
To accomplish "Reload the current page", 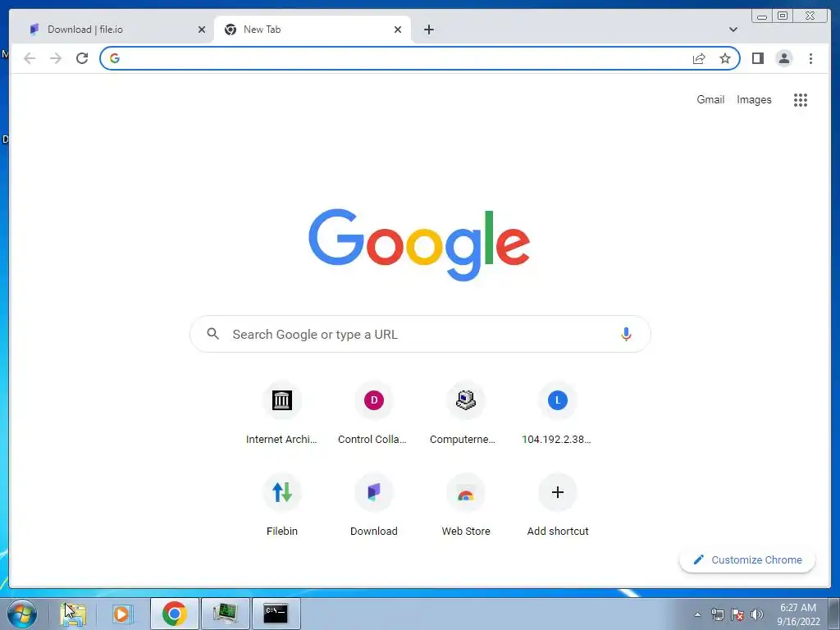I will point(82,58).
